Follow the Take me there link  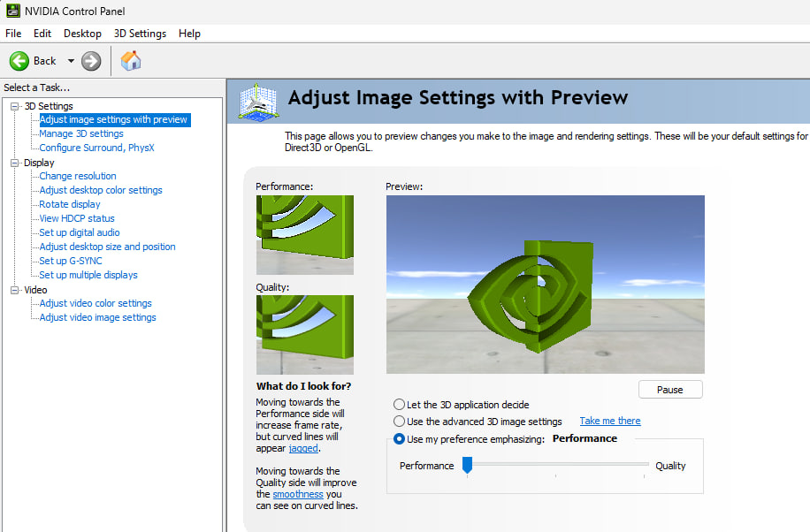coord(610,421)
